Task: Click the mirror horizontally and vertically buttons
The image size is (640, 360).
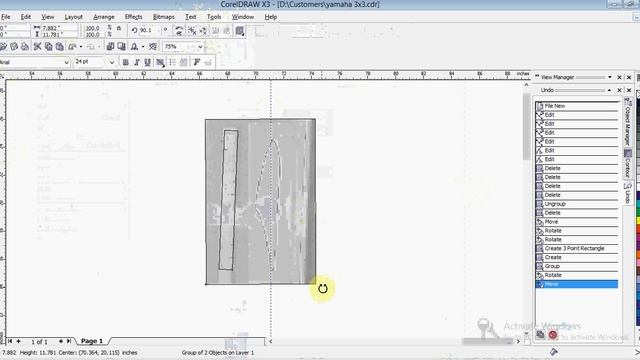Action: [x=179, y=31]
